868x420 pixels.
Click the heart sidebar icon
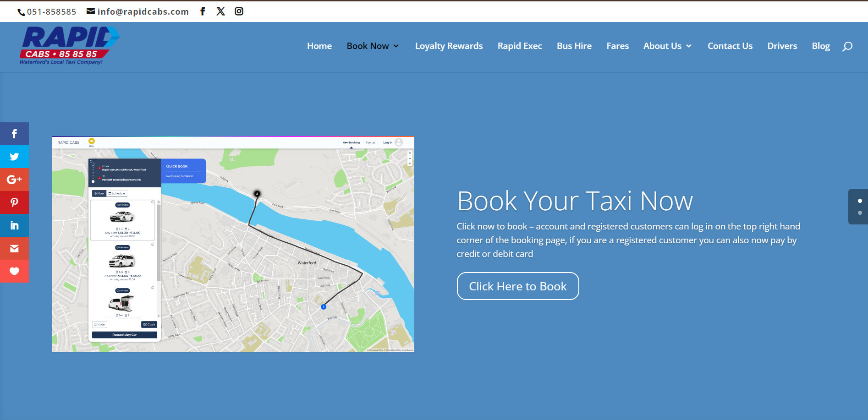point(14,271)
